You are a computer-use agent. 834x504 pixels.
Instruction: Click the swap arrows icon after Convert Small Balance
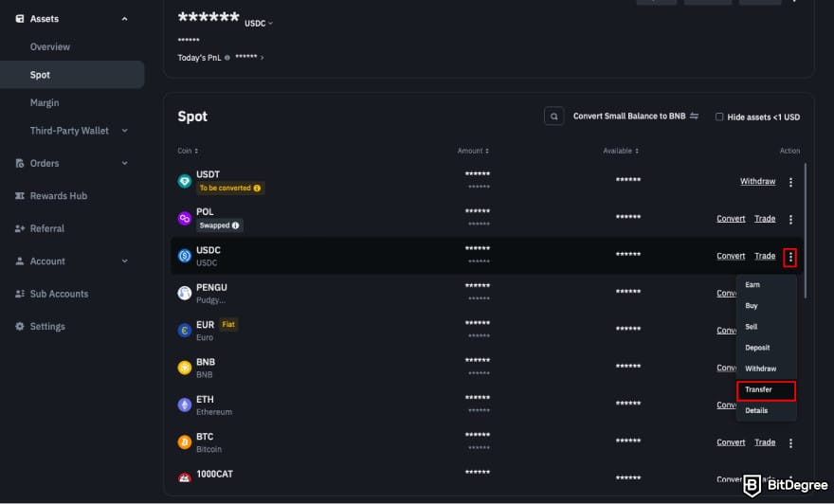[694, 116]
